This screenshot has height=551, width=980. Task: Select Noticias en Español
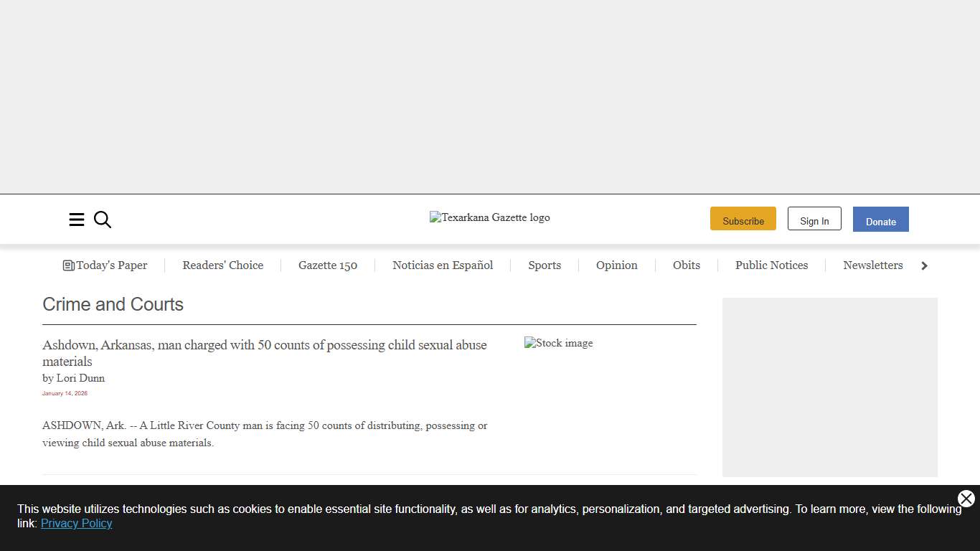tap(443, 265)
